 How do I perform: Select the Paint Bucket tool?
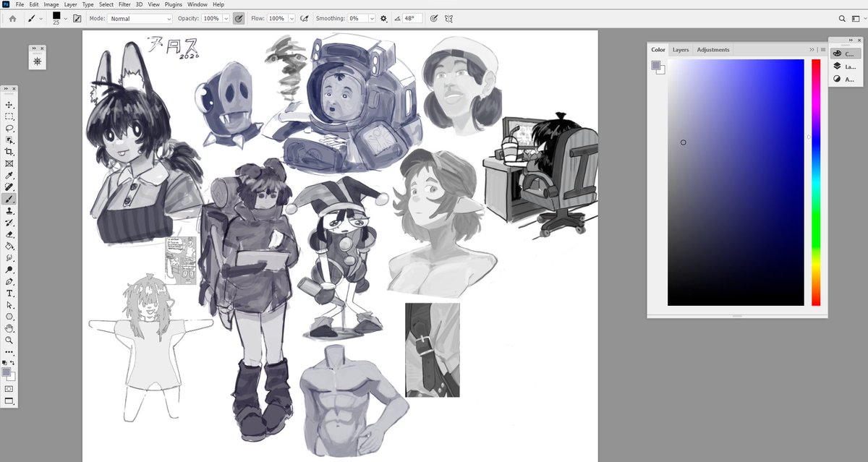coord(9,246)
